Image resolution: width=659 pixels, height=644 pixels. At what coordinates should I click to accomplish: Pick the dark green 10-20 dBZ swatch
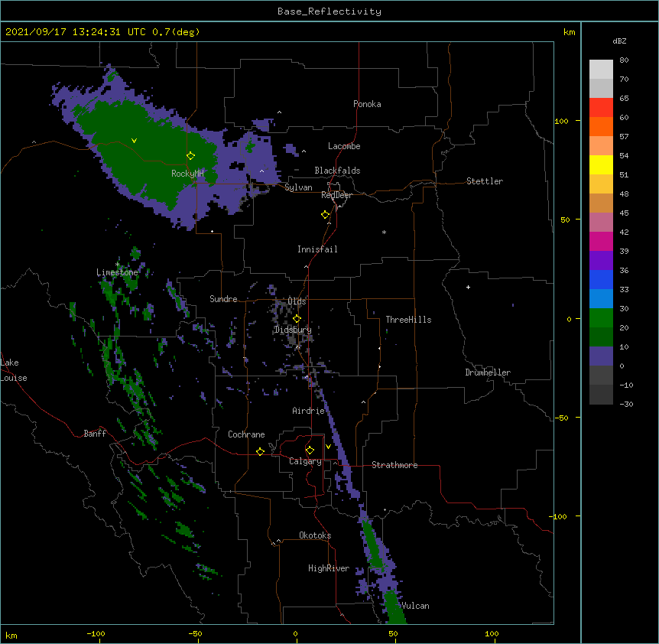click(601, 337)
